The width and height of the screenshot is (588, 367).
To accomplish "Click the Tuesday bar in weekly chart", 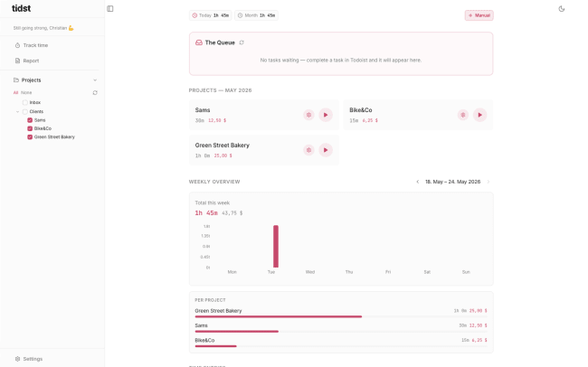I will click(276, 246).
